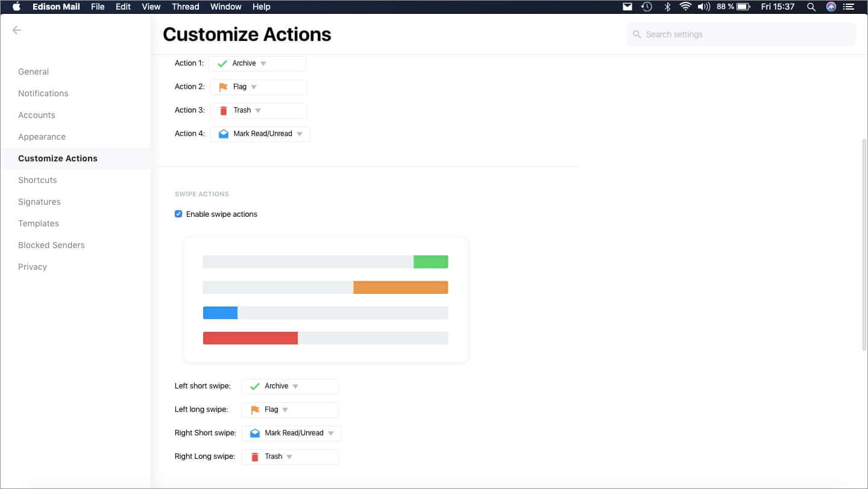The image size is (868, 489).
Task: Open the Action 3 Trash dropdown
Action: [259, 111]
